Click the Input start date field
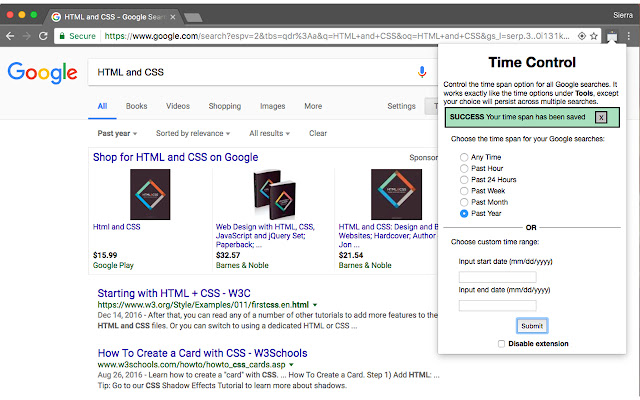Image resolution: width=640 pixels, height=400 pixels. click(x=498, y=277)
